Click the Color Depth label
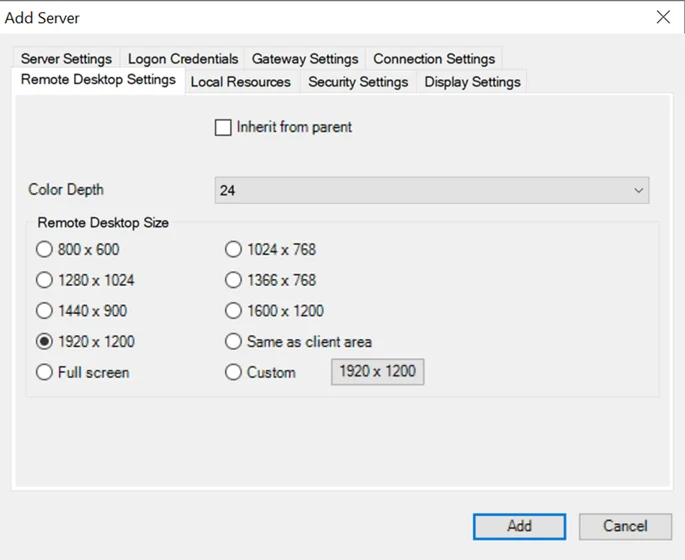This screenshot has width=685, height=560. 66,190
